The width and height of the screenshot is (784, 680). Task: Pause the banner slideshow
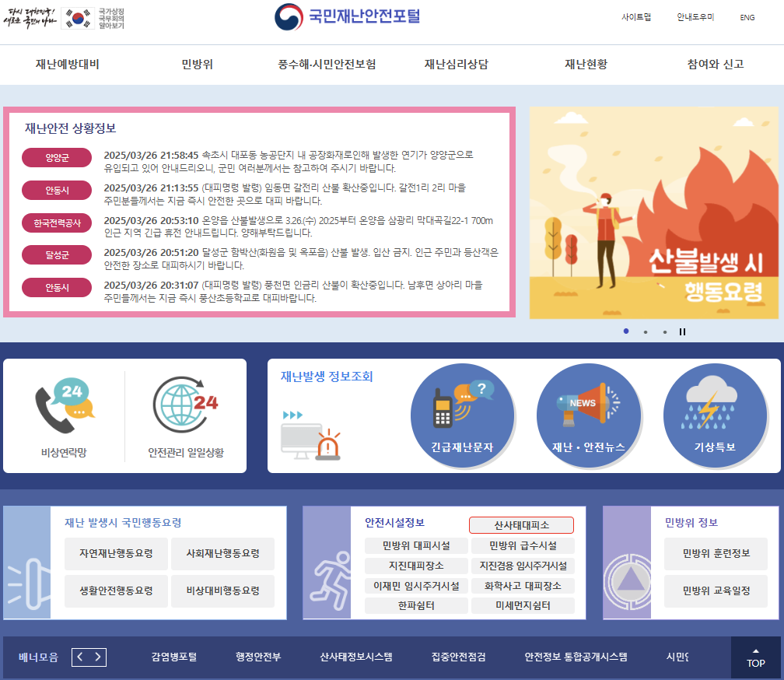(682, 331)
